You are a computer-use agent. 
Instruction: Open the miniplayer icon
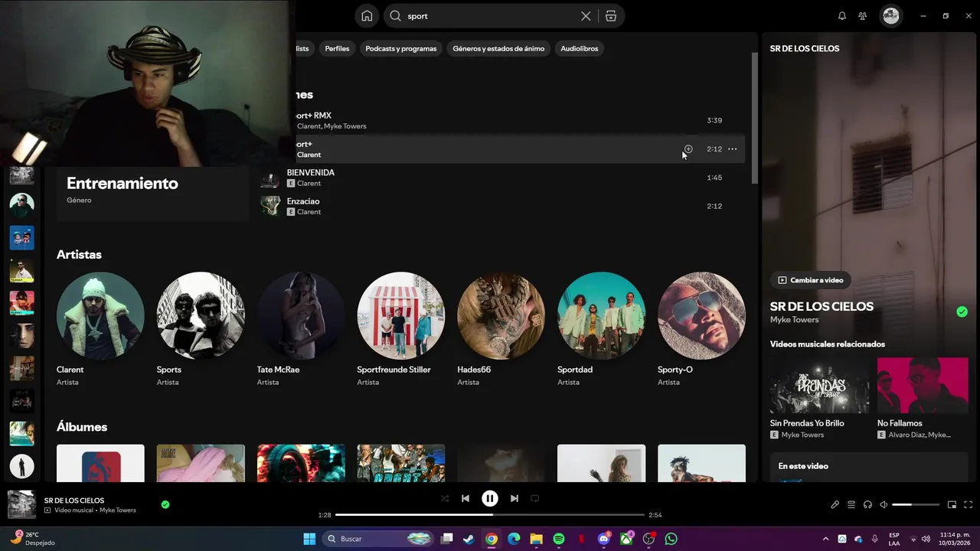pos(952,504)
